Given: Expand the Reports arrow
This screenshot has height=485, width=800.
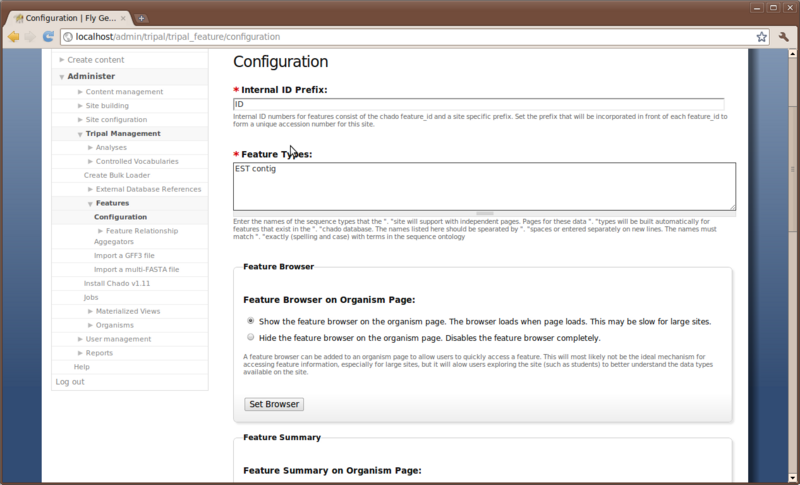Looking at the screenshot, I should pyautogui.click(x=80, y=353).
